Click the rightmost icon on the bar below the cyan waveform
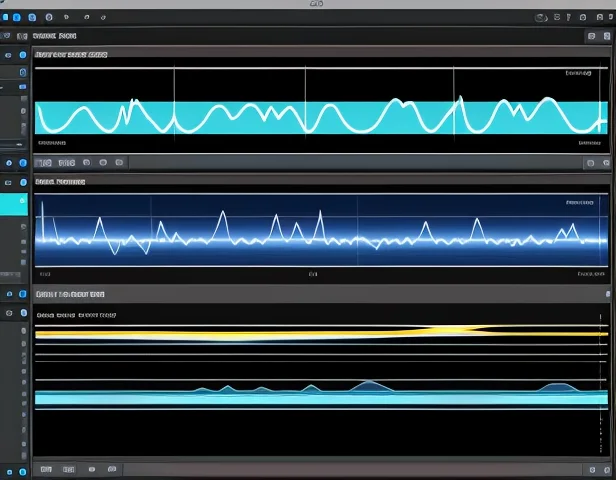 coord(606,163)
